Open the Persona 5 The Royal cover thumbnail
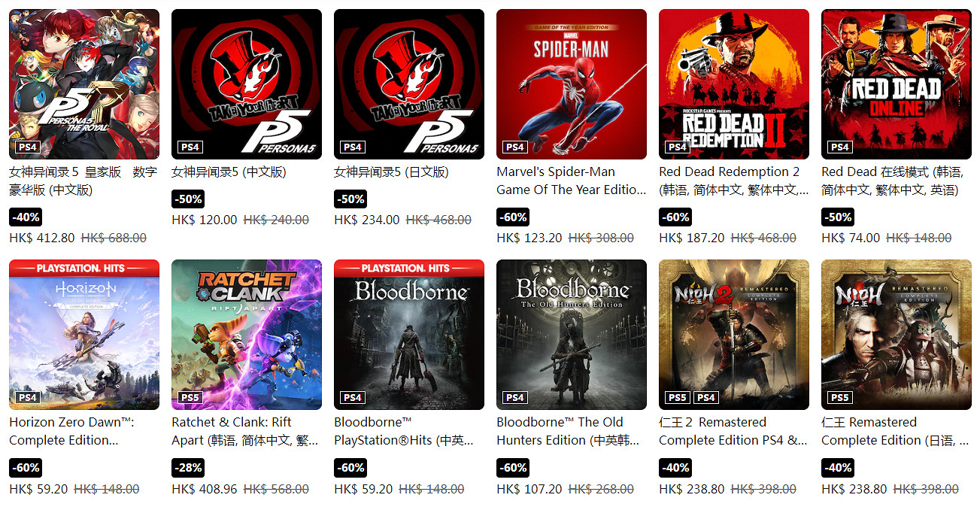This screenshot has width=980, height=513. pyautogui.click(x=84, y=84)
